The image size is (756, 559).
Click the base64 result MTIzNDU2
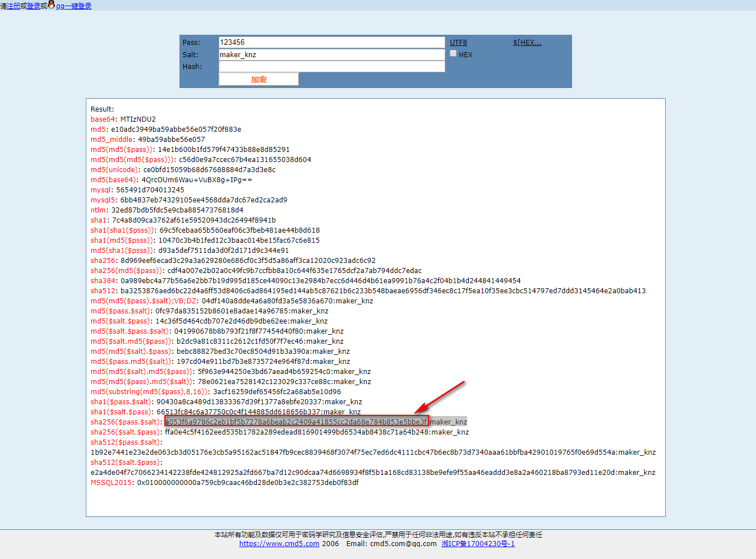tap(137, 119)
